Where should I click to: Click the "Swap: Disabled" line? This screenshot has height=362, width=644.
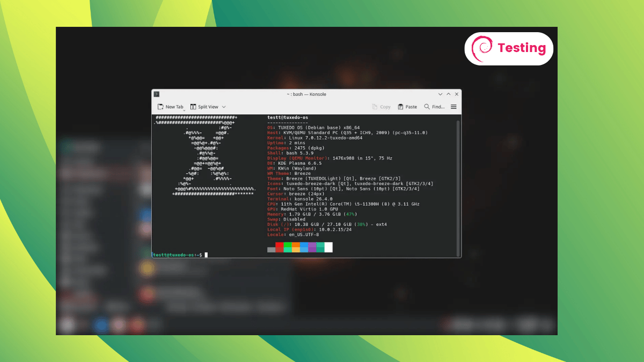(x=286, y=219)
